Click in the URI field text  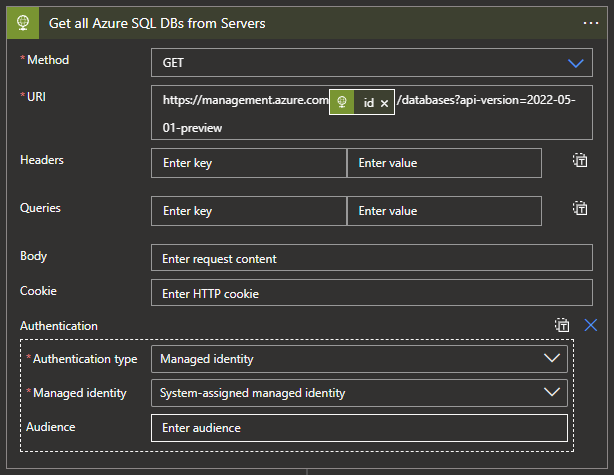pyautogui.click(x=372, y=113)
